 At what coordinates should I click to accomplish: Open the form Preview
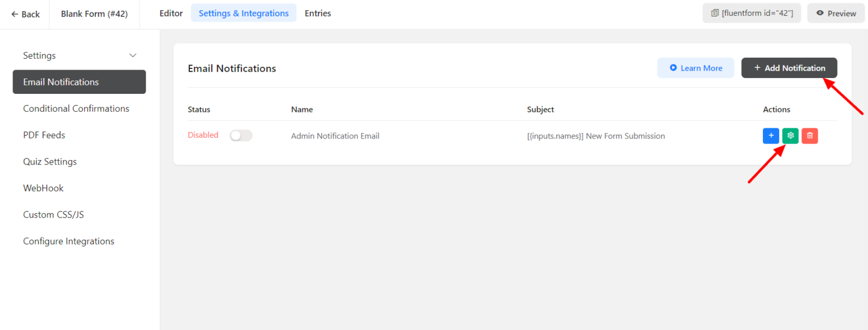pyautogui.click(x=835, y=13)
